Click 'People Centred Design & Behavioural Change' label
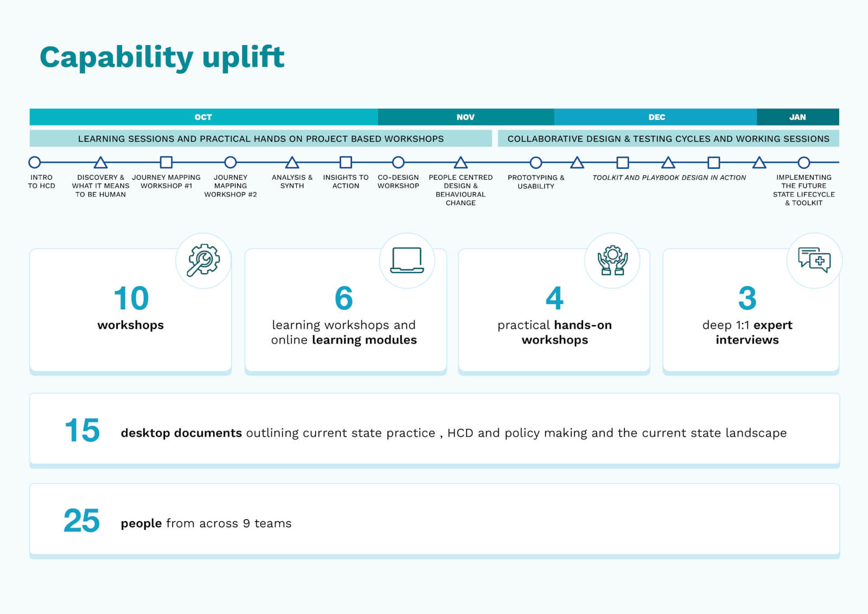This screenshot has width=868, height=614. pyautogui.click(x=461, y=190)
